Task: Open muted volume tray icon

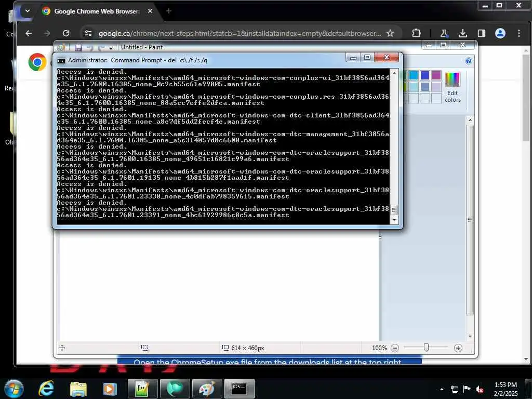Action: [x=480, y=389]
